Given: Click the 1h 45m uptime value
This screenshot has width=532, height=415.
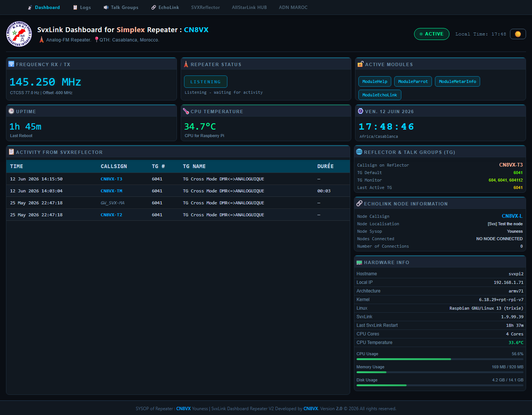Looking at the screenshot, I should [x=25, y=127].
